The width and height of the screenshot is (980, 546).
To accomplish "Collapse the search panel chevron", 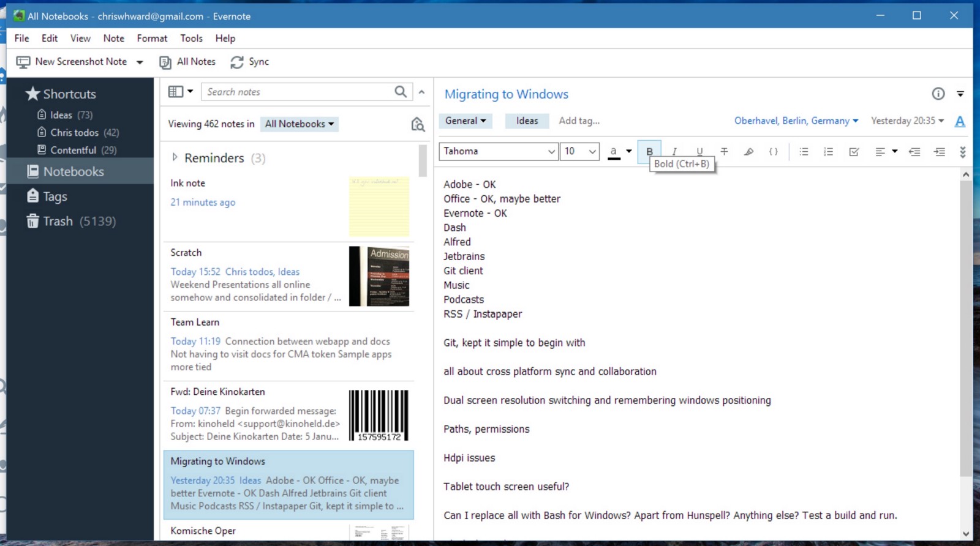I will click(421, 92).
